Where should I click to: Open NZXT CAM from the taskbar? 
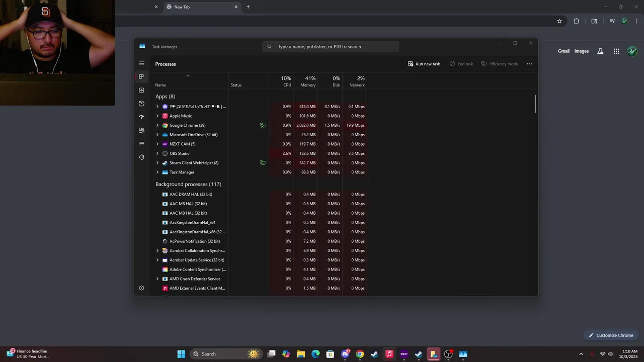tap(404, 354)
